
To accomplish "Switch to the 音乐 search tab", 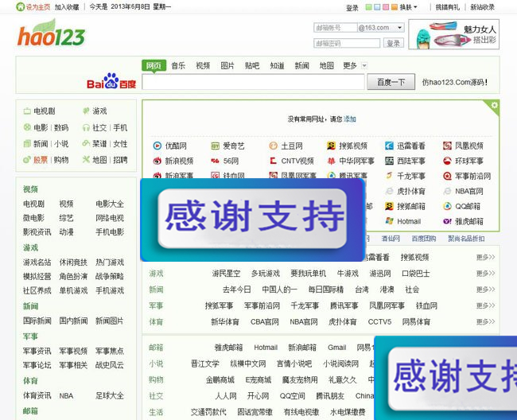I will 178,65.
